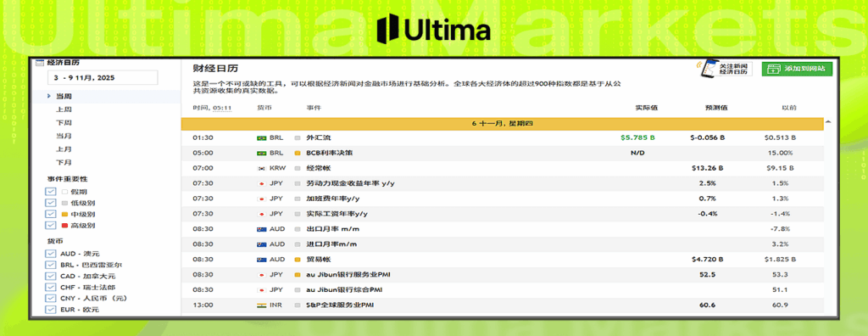
Task: Select the 当月 period option
Action: 64,136
